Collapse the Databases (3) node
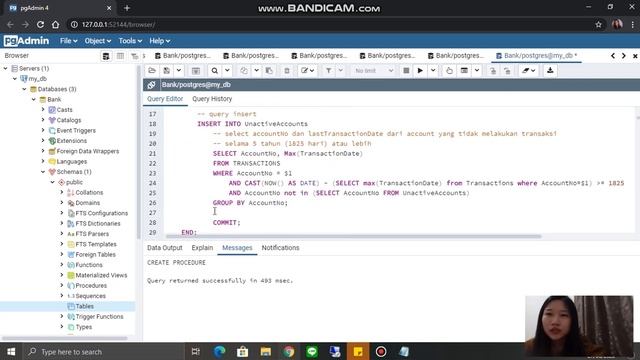640x360 pixels. [24, 89]
